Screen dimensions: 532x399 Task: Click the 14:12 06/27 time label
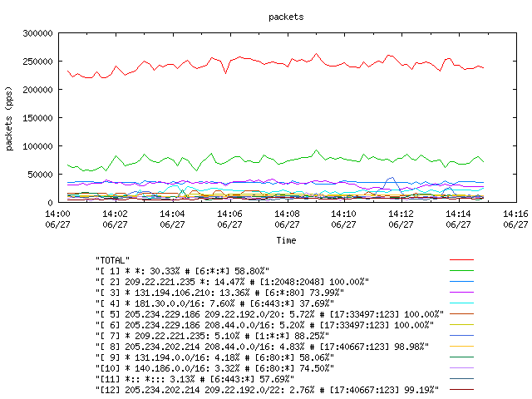coord(401,219)
